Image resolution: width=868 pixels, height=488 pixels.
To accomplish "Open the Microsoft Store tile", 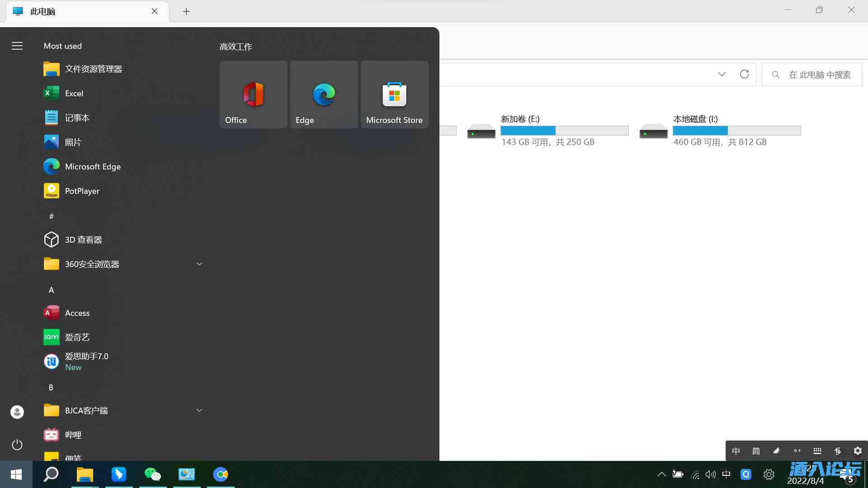I will 394,94.
